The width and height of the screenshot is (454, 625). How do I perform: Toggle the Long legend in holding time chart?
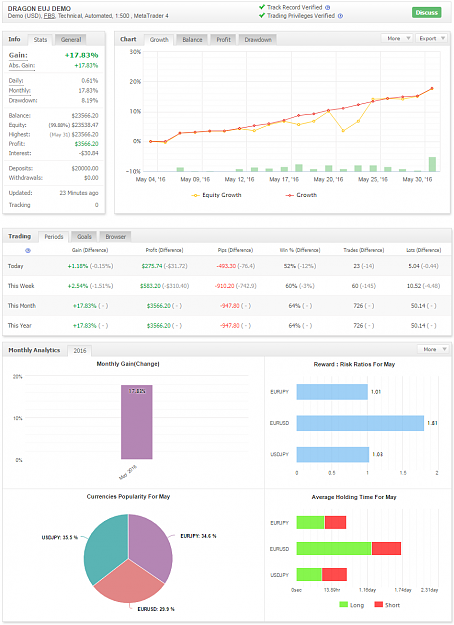[x=352, y=605]
